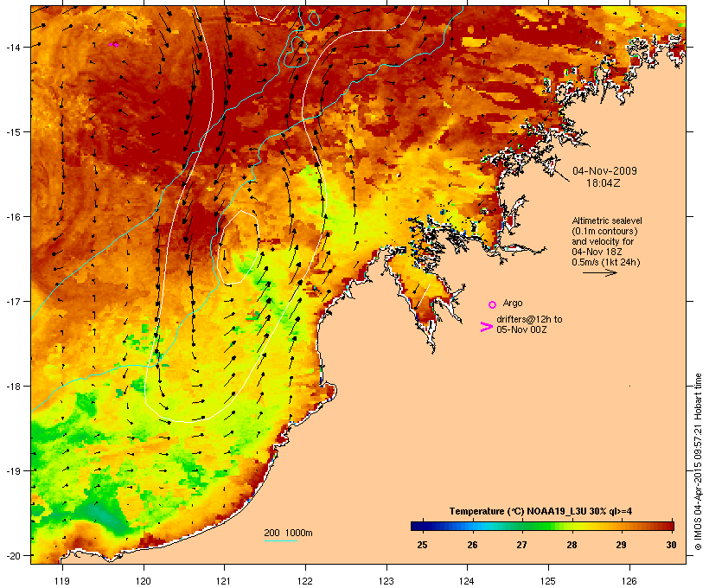Click the longitude axis label 126
The width and height of the screenshot is (709, 588).
[629, 581]
